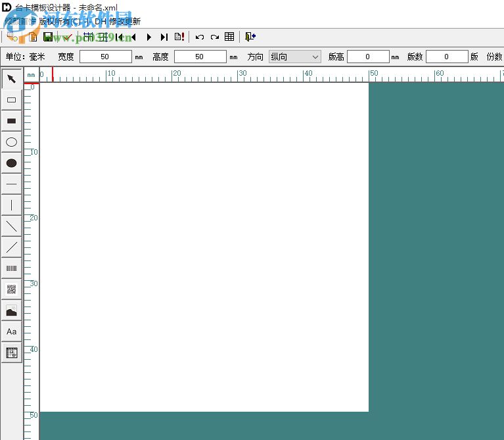Go to the previous record

click(x=133, y=37)
